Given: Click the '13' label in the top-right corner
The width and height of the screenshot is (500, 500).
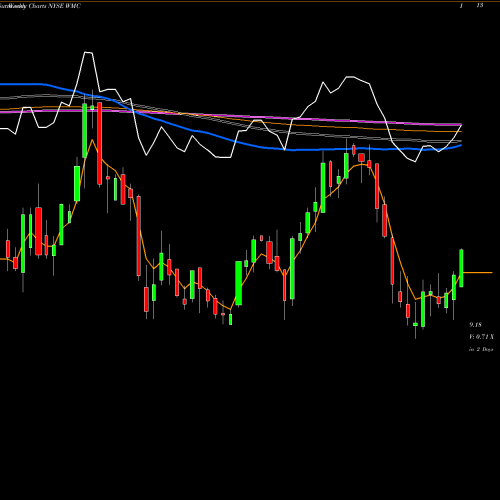Looking at the screenshot, I should pos(480,6).
